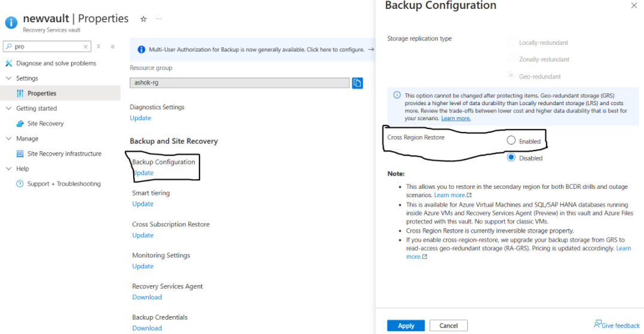Viewport: 644px width, 334px height.
Task: Click the Support + Troubleshooting help icon
Action: coord(20,183)
